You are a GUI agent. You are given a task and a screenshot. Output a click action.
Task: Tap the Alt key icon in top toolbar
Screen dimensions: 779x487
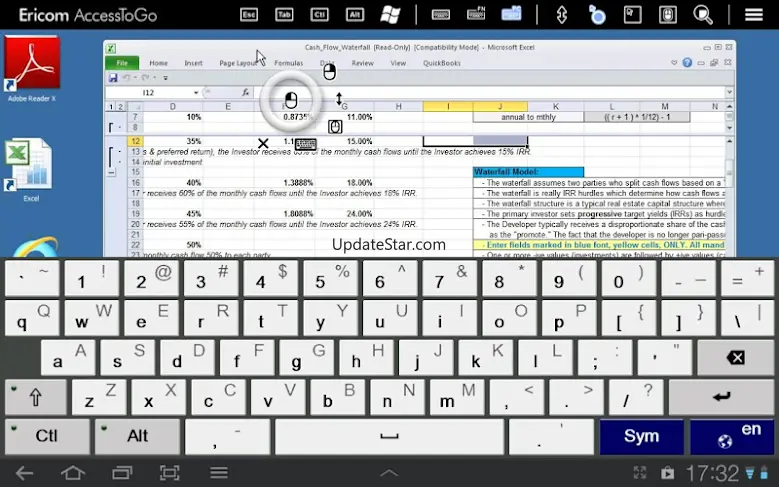354,14
